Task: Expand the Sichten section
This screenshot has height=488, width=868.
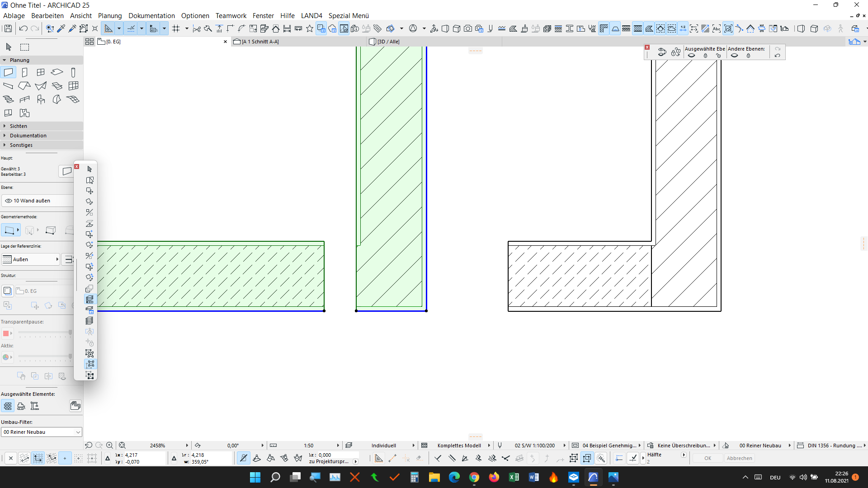Action: click(18, 126)
